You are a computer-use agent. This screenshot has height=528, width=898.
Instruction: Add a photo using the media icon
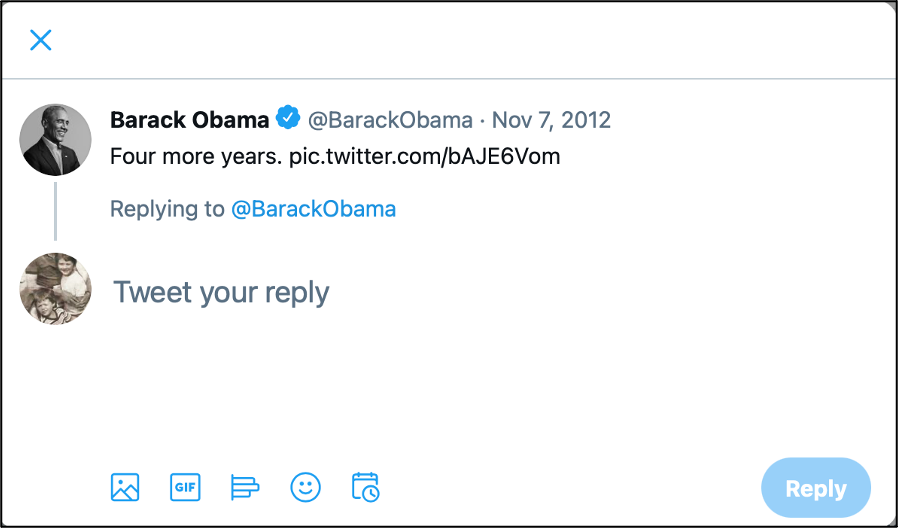coord(125,487)
